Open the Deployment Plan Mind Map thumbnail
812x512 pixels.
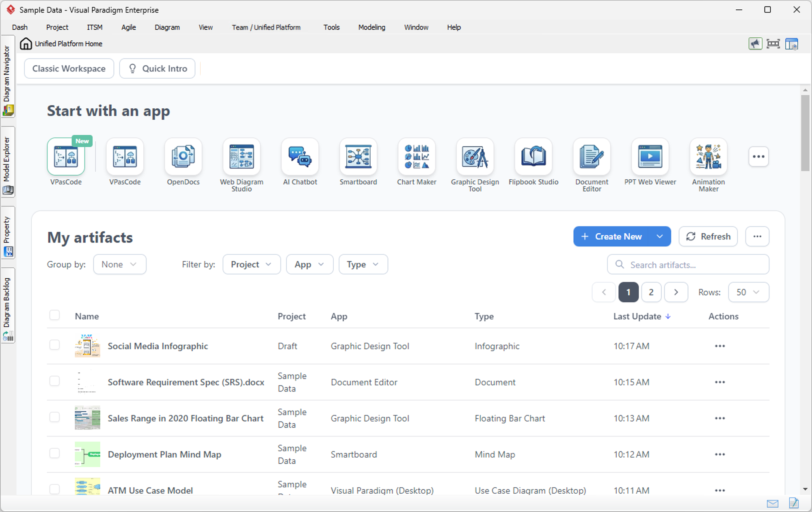87,454
